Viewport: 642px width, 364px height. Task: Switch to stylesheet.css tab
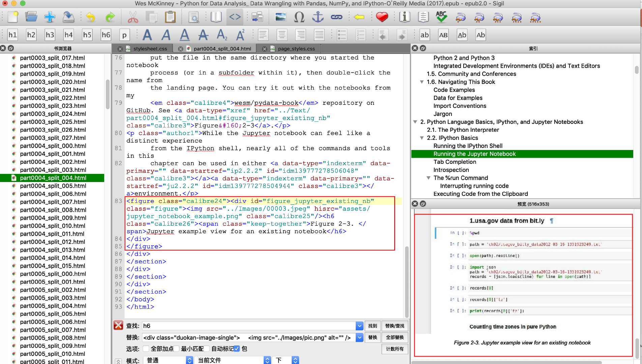tap(150, 49)
